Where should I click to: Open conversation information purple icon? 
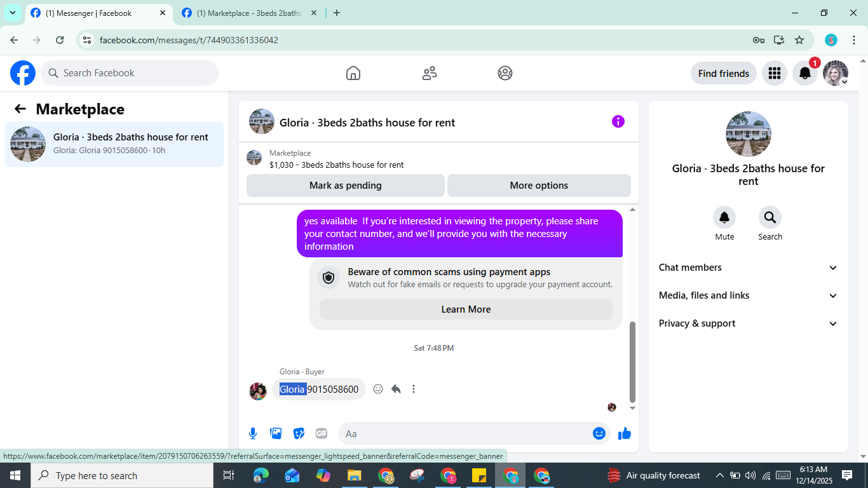pos(618,121)
